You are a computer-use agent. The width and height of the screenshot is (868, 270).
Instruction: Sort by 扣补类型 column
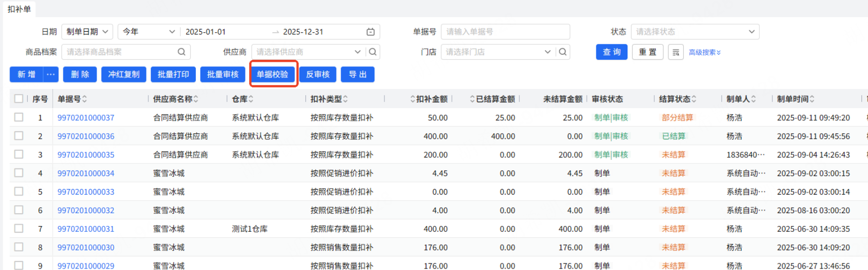[x=345, y=99]
